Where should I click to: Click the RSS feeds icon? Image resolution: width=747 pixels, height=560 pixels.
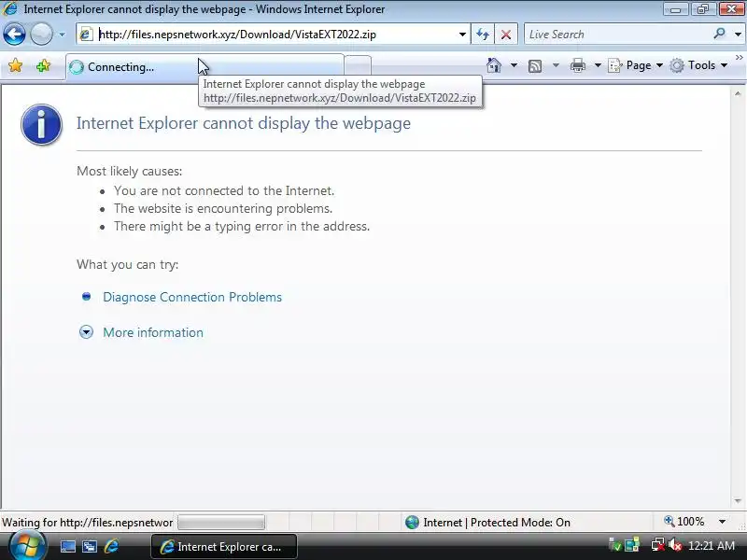click(535, 65)
